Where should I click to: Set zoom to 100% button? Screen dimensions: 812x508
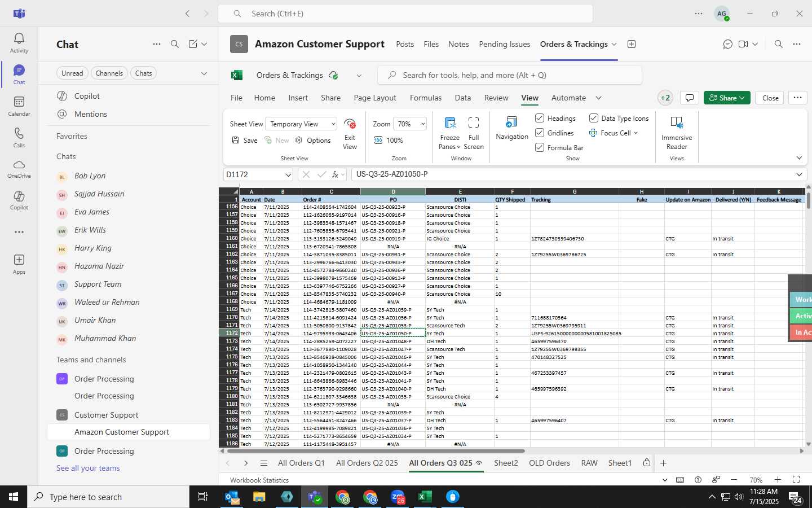(389, 141)
